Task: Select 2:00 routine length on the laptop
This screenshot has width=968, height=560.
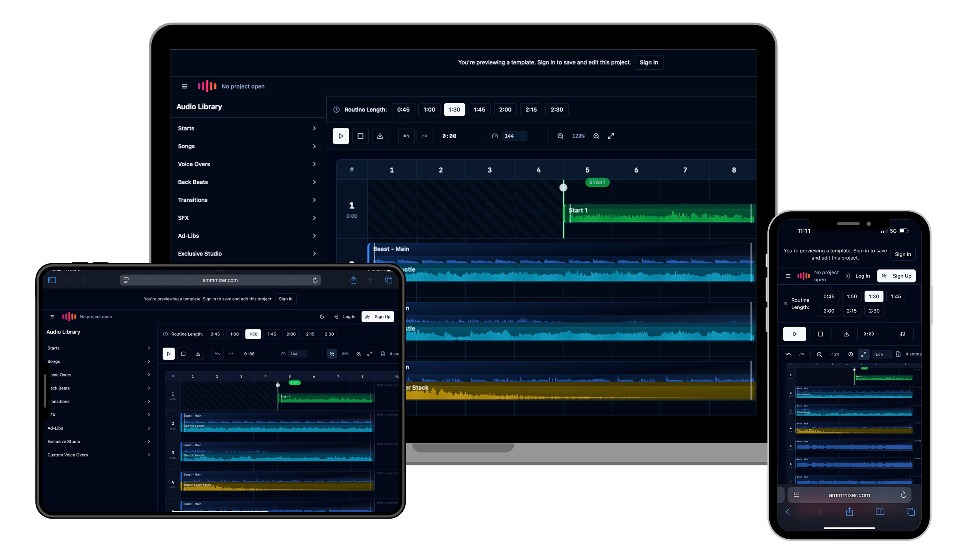Action: 505,110
